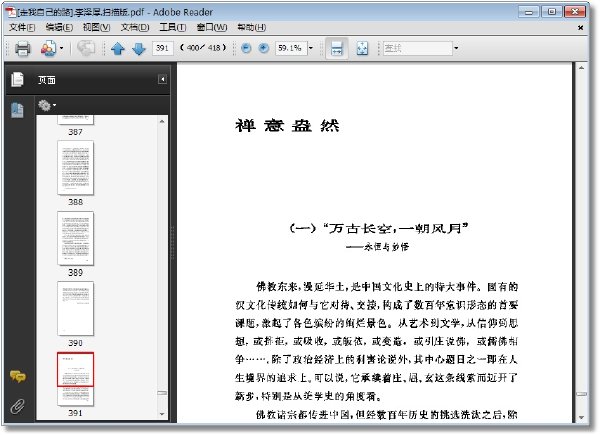
Task: Click the heading 禅意盎然 in document
Action: pyautogui.click(x=287, y=126)
